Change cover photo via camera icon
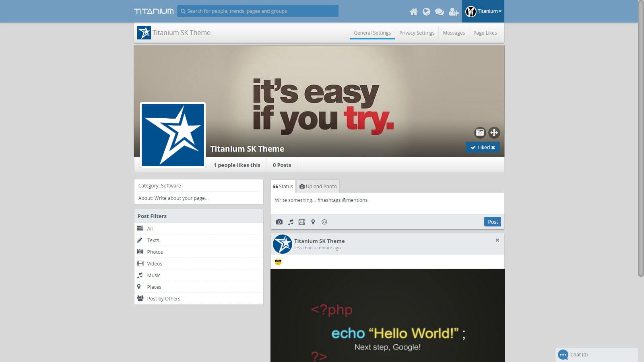Viewport: 644px width, 362px height. (480, 132)
